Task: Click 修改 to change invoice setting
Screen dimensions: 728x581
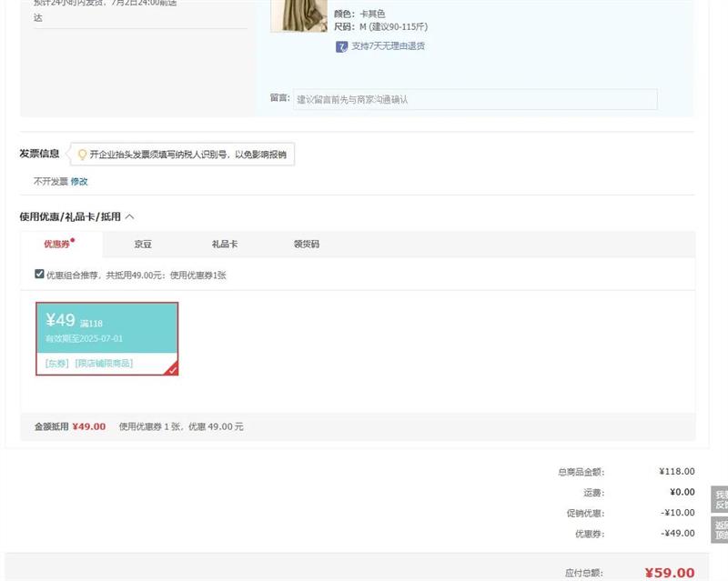Action: pos(79,181)
